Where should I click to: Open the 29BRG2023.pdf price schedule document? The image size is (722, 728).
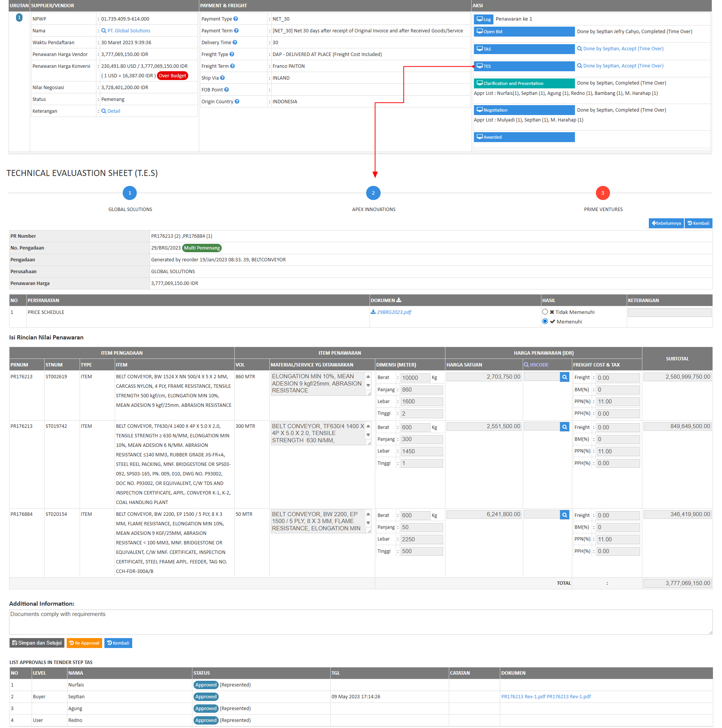pyautogui.click(x=394, y=312)
